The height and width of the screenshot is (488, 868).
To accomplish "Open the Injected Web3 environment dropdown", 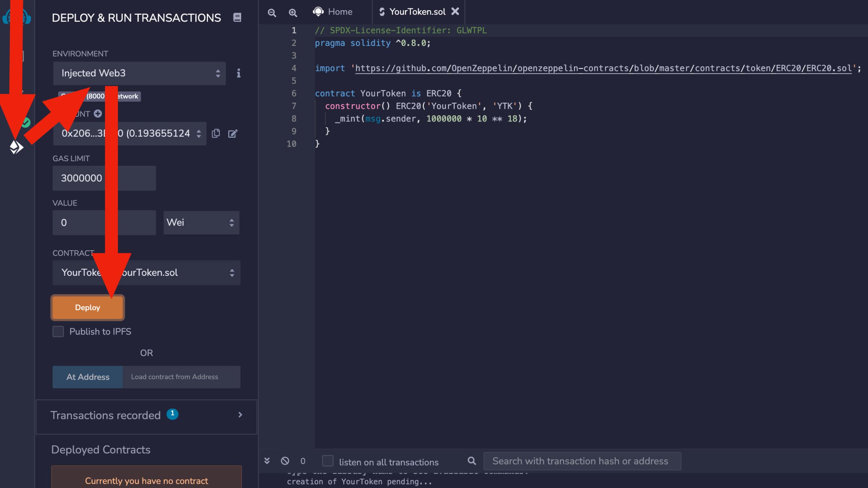I will [x=139, y=73].
